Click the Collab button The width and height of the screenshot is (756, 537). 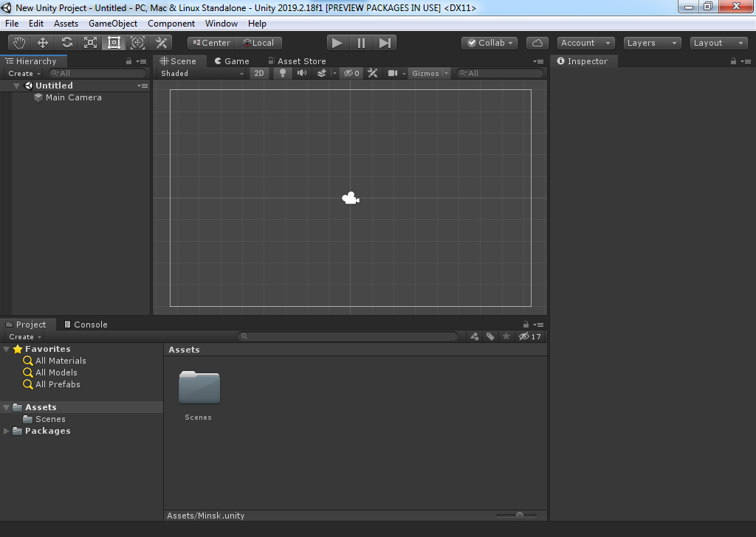[489, 43]
